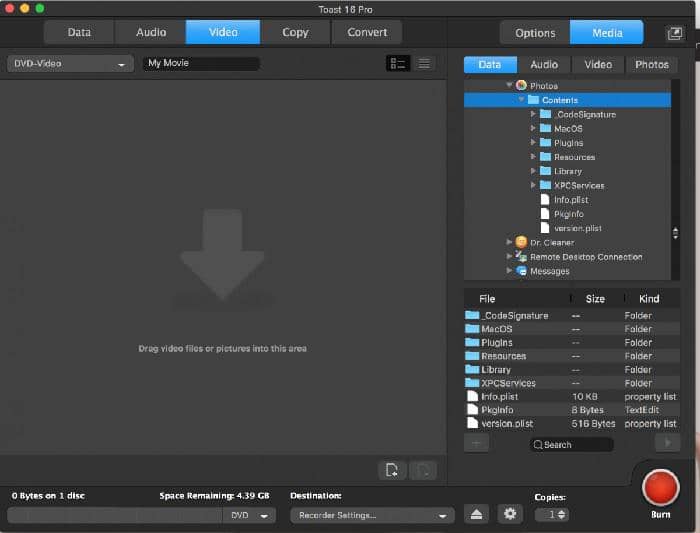This screenshot has width=700, height=533.
Task: Select _CodeSignature row in file list
Action: pos(572,316)
